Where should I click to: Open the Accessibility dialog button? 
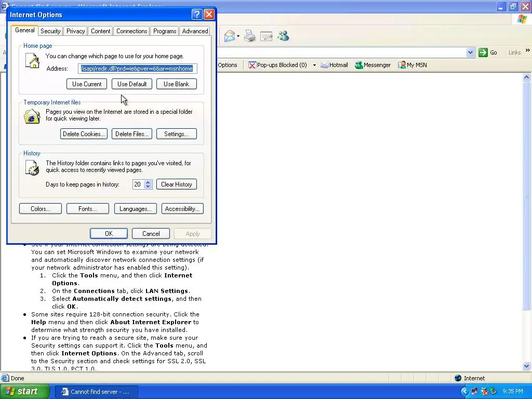(182, 209)
